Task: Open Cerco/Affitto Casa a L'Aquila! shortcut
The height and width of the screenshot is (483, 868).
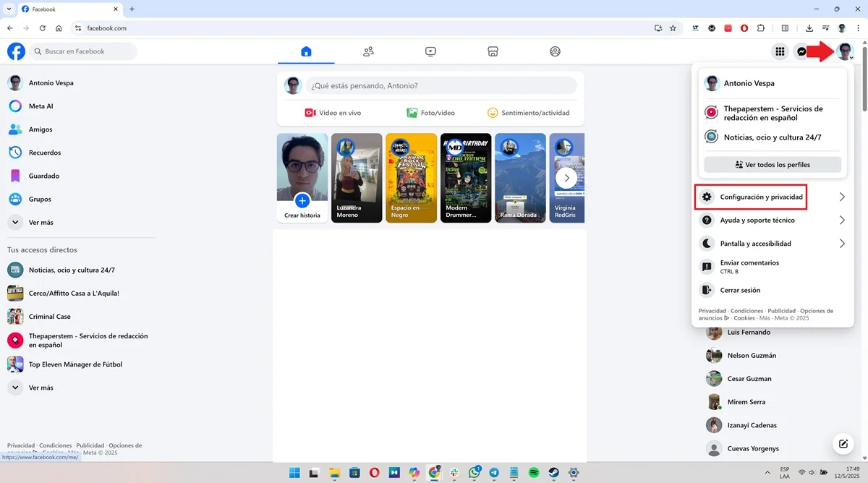Action: click(80, 293)
